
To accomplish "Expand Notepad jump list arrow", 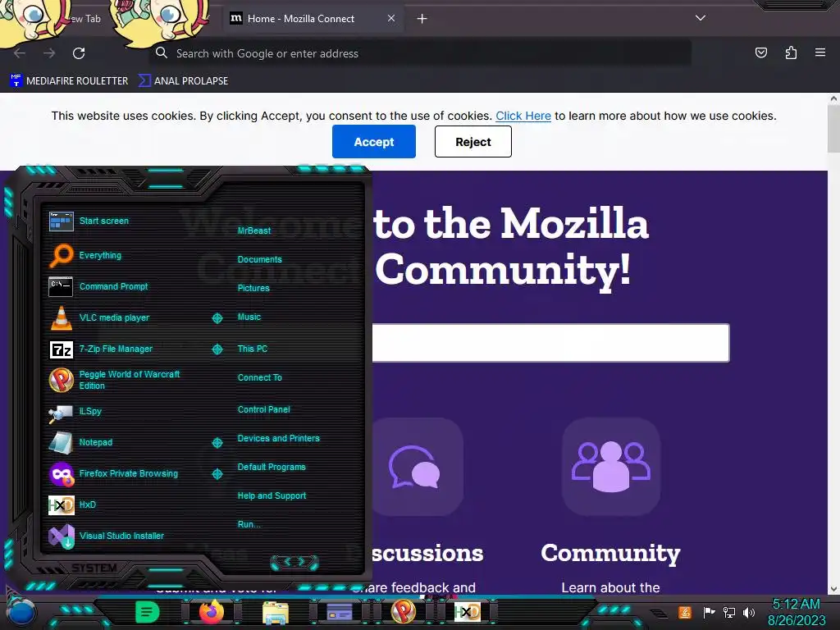I will pyautogui.click(x=217, y=443).
